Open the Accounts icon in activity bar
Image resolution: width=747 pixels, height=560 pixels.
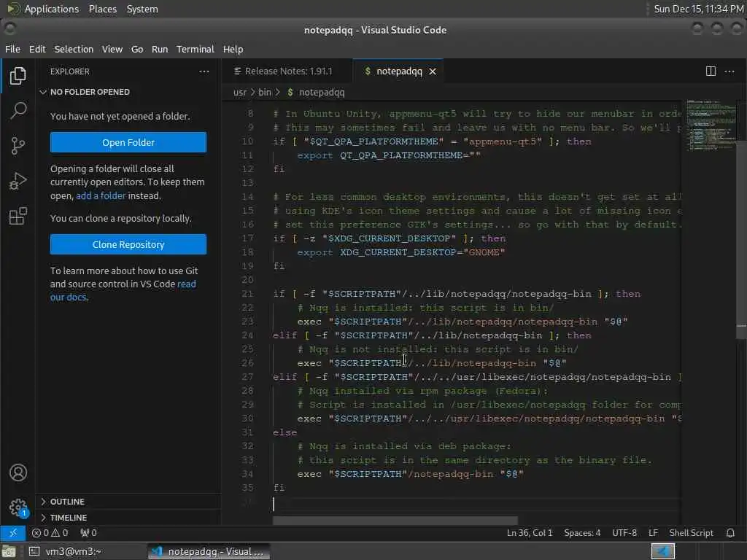(x=18, y=472)
